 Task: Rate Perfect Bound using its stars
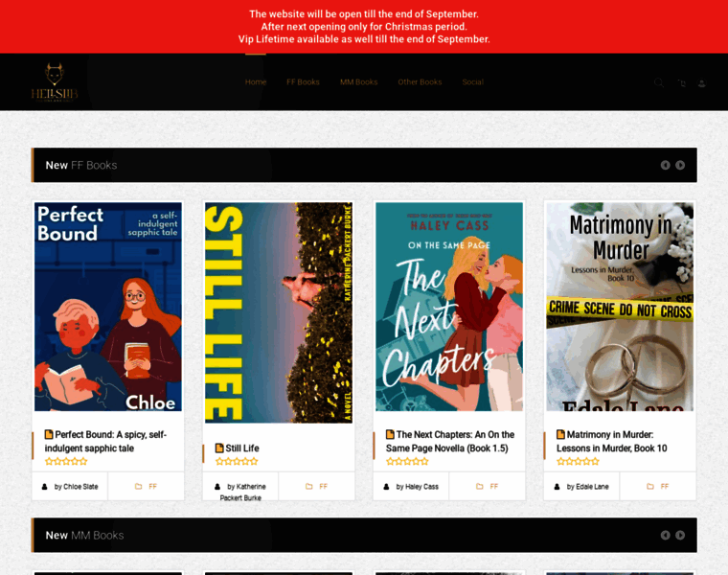click(x=66, y=461)
